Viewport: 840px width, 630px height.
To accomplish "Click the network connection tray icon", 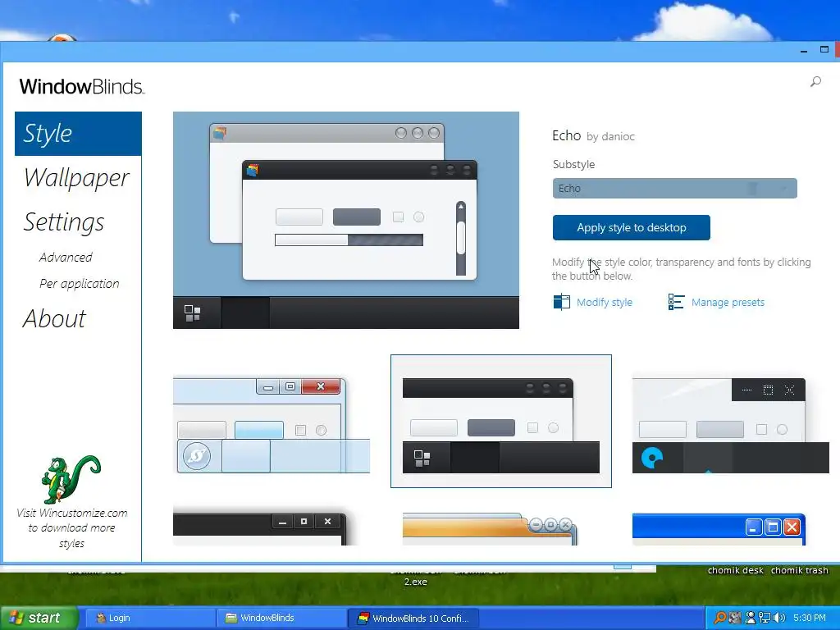I will pos(765,618).
